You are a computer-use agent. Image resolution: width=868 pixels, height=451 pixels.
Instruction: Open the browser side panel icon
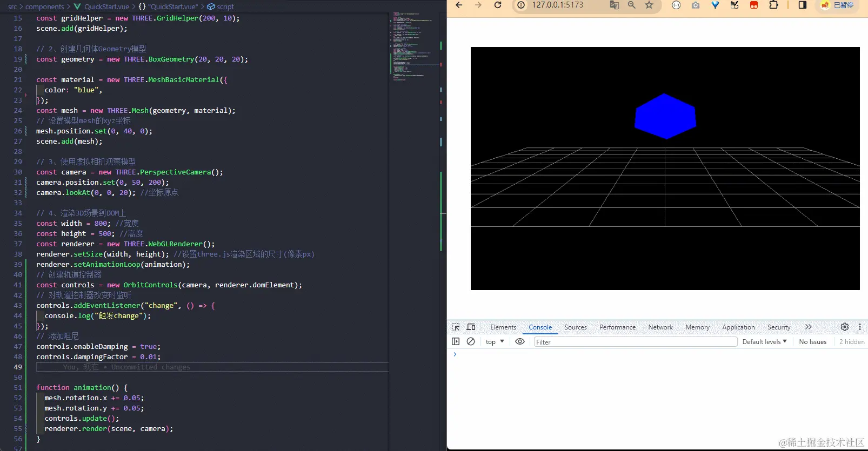tap(802, 5)
